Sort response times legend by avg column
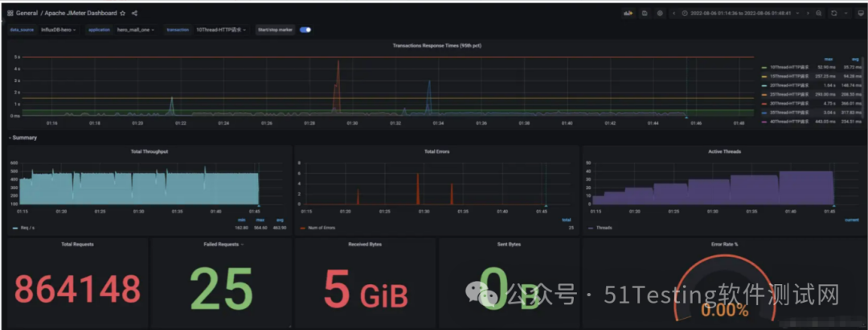This screenshot has height=330, width=868. click(854, 59)
